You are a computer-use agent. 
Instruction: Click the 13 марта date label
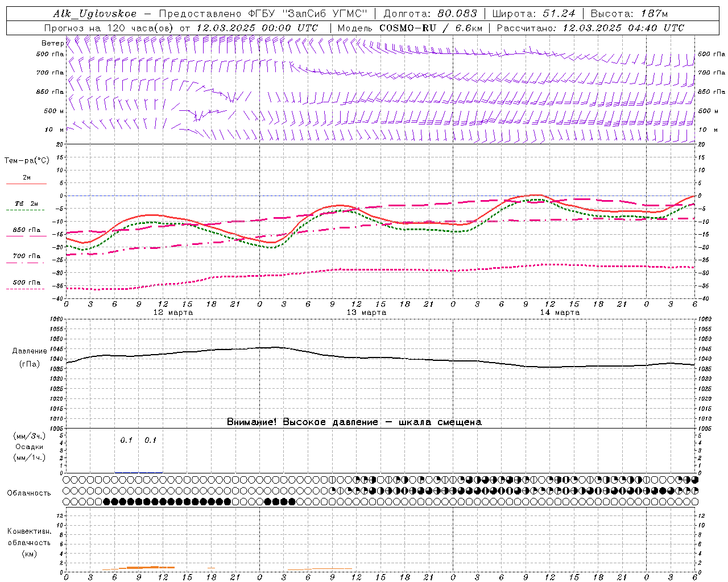click(x=366, y=313)
